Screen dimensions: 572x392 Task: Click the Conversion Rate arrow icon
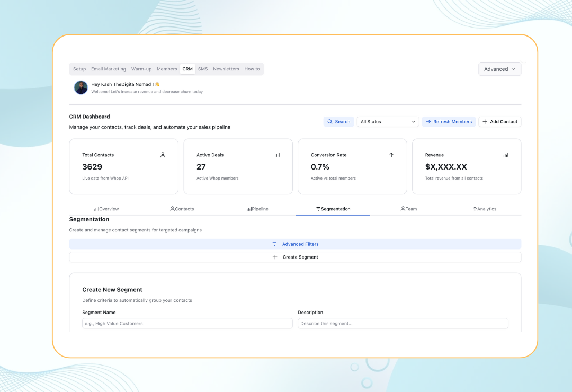pos(391,155)
